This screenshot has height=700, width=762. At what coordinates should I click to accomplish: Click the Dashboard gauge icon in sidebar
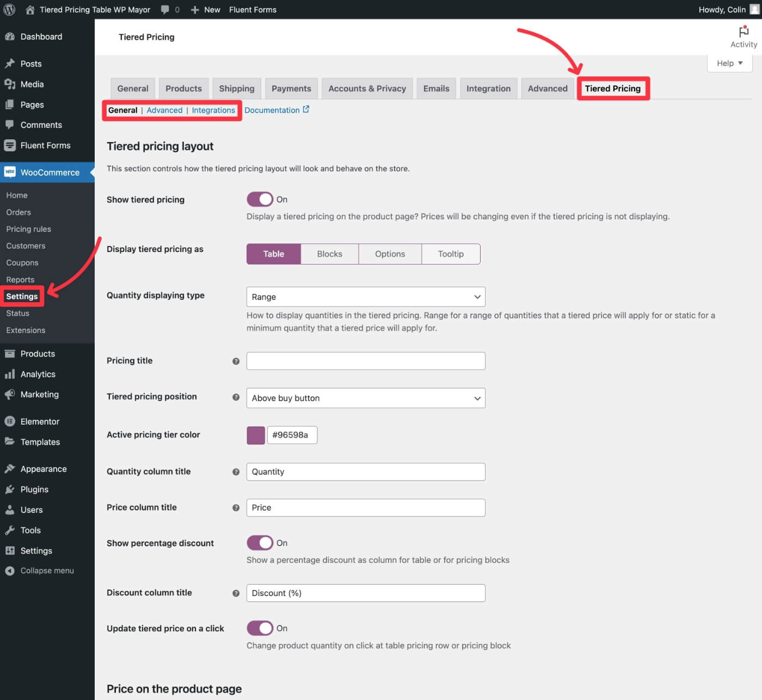(10, 36)
